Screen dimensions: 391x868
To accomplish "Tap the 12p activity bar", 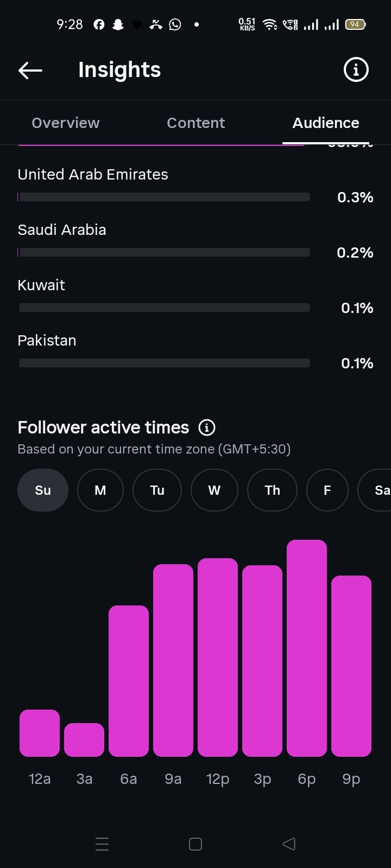I will tap(218, 658).
